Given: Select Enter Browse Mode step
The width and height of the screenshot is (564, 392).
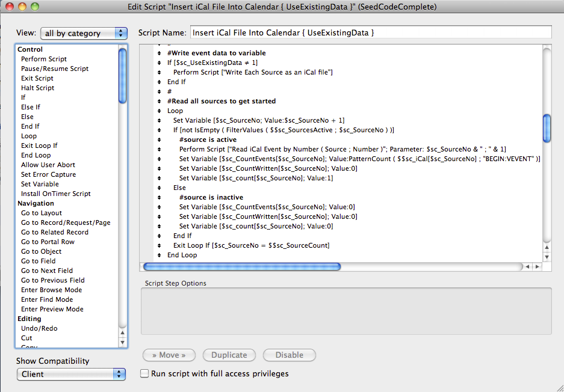Looking at the screenshot, I should (51, 290).
